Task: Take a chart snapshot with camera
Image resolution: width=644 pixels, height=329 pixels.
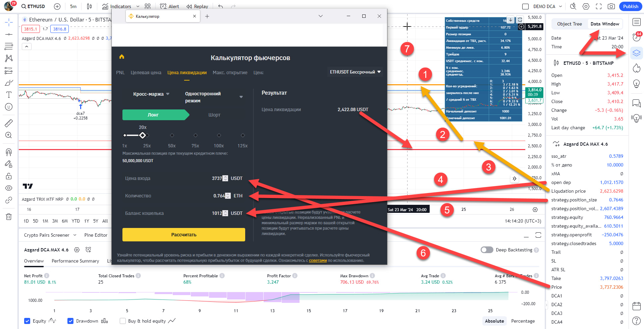Action: (x=611, y=6)
